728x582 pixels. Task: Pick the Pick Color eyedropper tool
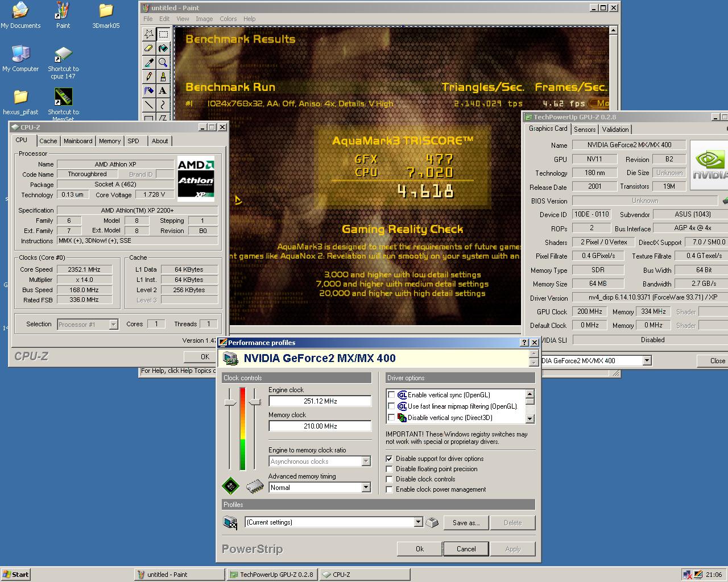coord(149,63)
